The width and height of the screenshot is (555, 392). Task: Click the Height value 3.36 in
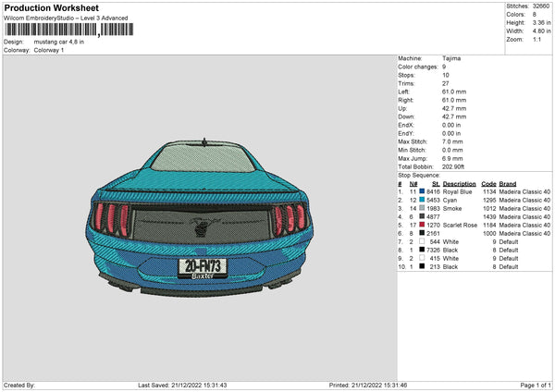(x=541, y=22)
